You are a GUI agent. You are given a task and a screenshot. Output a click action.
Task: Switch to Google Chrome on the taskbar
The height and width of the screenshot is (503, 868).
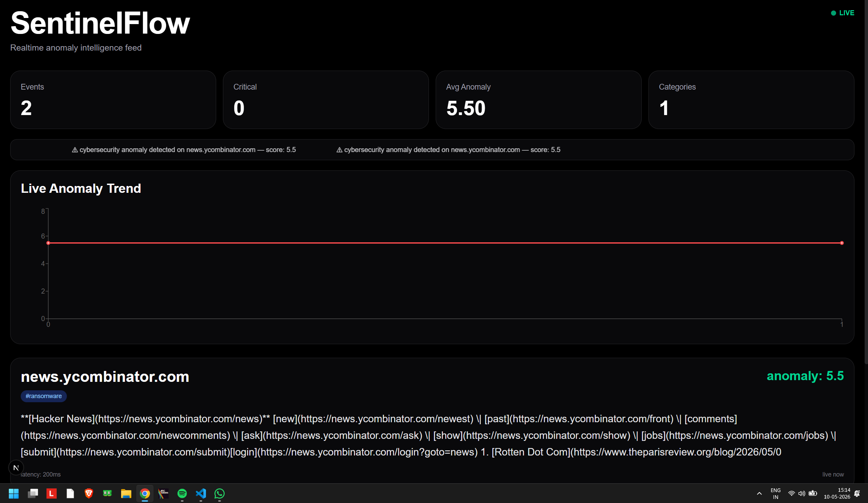[145, 493]
